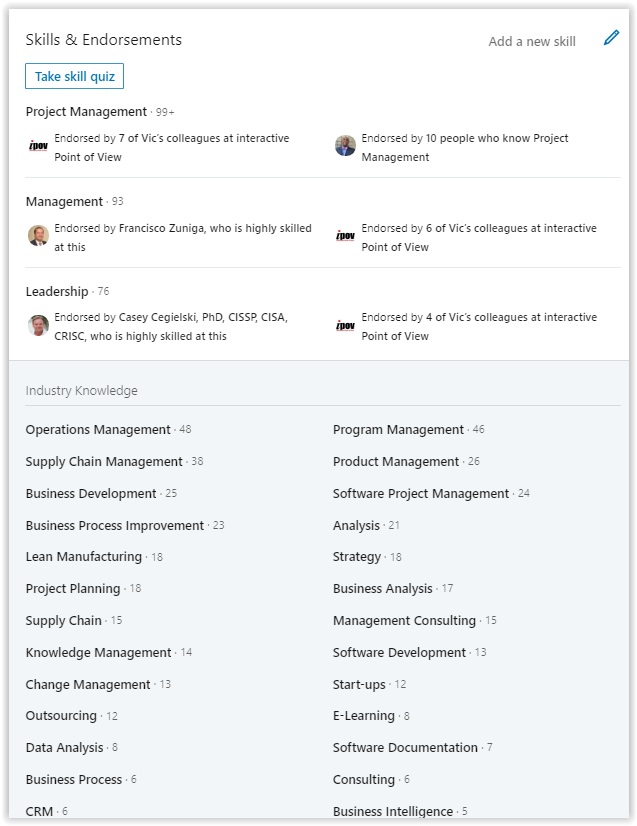Click the pencil edit icon
Image resolution: width=637 pixels, height=826 pixels.
(611, 38)
